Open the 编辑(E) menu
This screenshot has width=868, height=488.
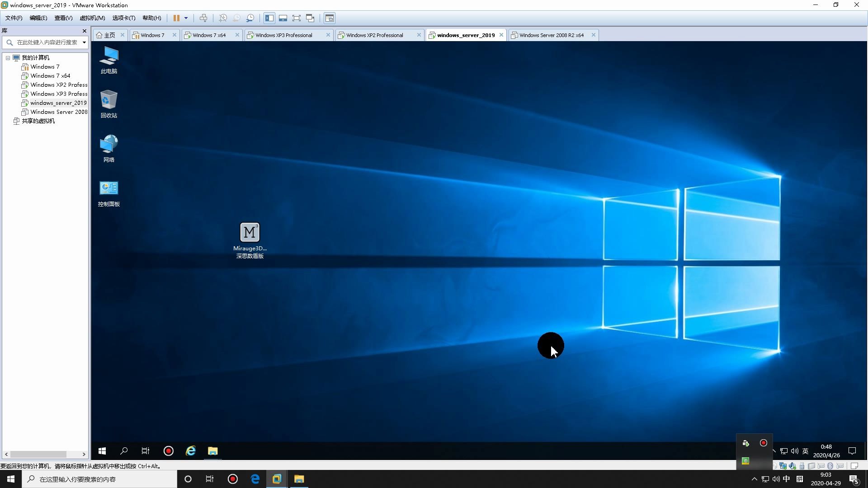coord(38,18)
